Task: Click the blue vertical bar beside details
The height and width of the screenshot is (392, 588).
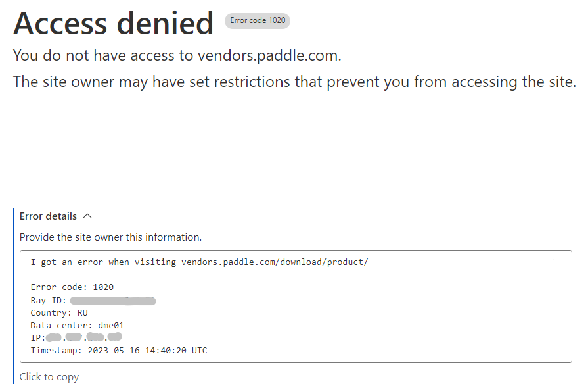Action: 14,296
